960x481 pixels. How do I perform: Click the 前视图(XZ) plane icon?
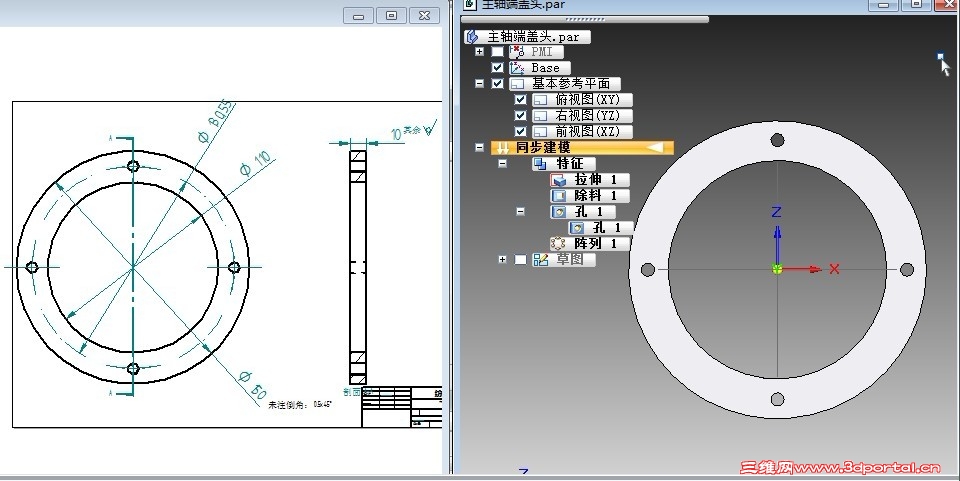[x=540, y=131]
